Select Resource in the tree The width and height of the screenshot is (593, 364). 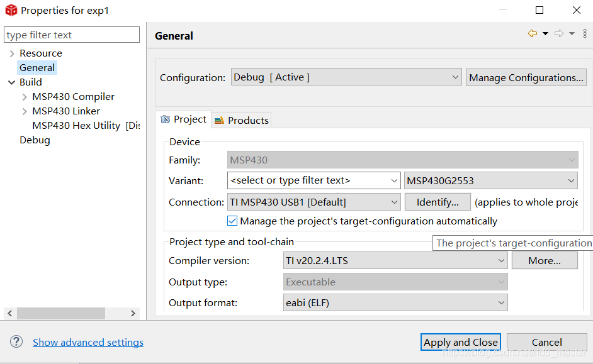(x=41, y=53)
